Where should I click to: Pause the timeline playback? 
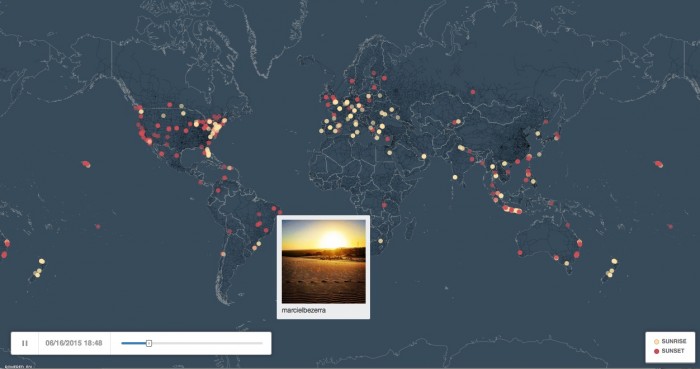25,343
